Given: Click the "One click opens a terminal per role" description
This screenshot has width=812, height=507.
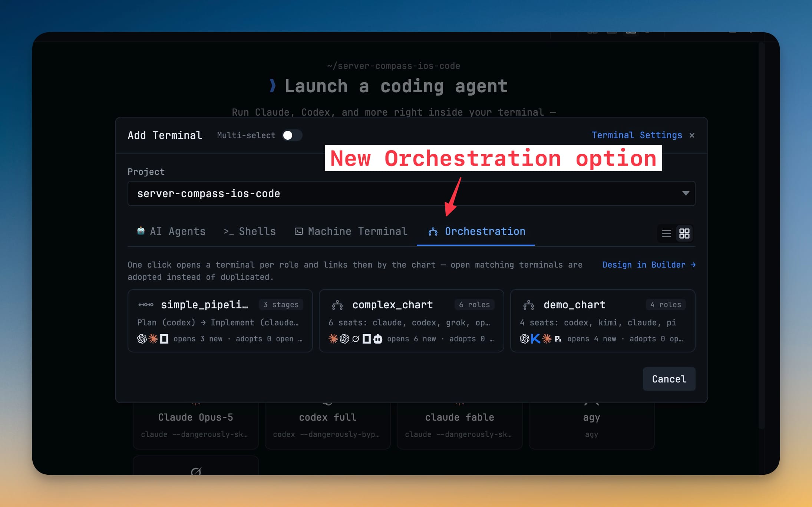Looking at the screenshot, I should pyautogui.click(x=355, y=271).
